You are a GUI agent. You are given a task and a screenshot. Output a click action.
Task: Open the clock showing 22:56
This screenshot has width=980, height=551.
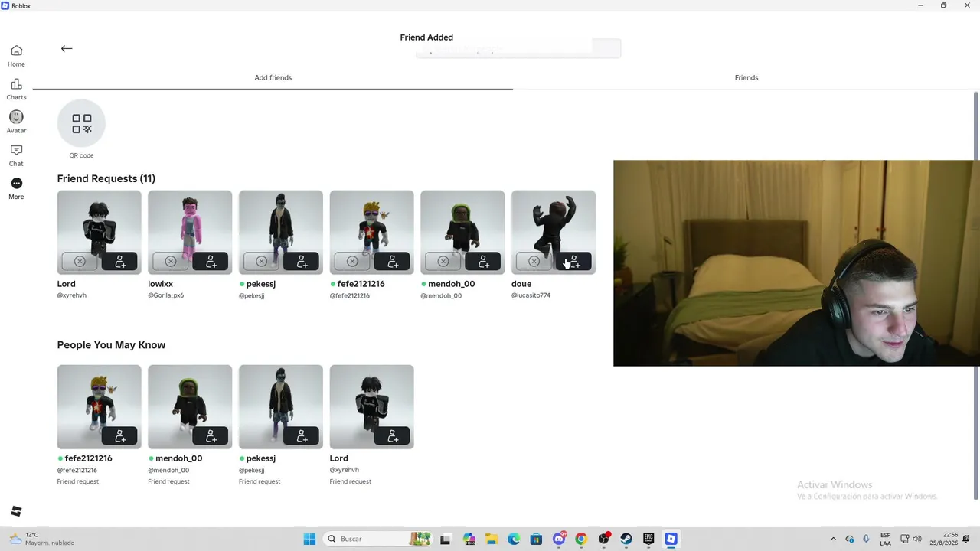tap(944, 539)
